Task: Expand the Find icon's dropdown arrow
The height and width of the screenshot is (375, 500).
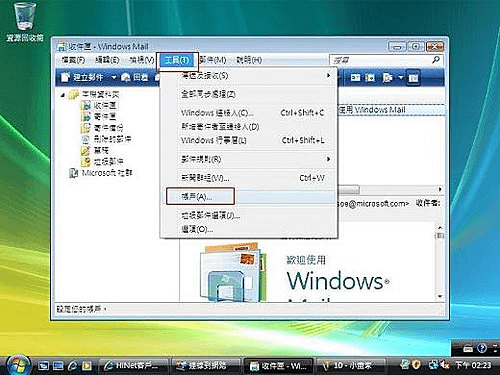Action: point(401,78)
